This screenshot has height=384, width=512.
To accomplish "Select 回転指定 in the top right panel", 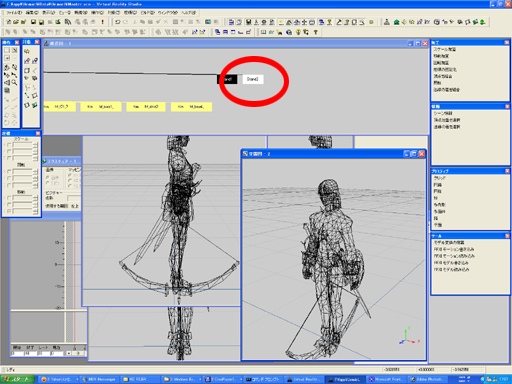I will (441, 63).
